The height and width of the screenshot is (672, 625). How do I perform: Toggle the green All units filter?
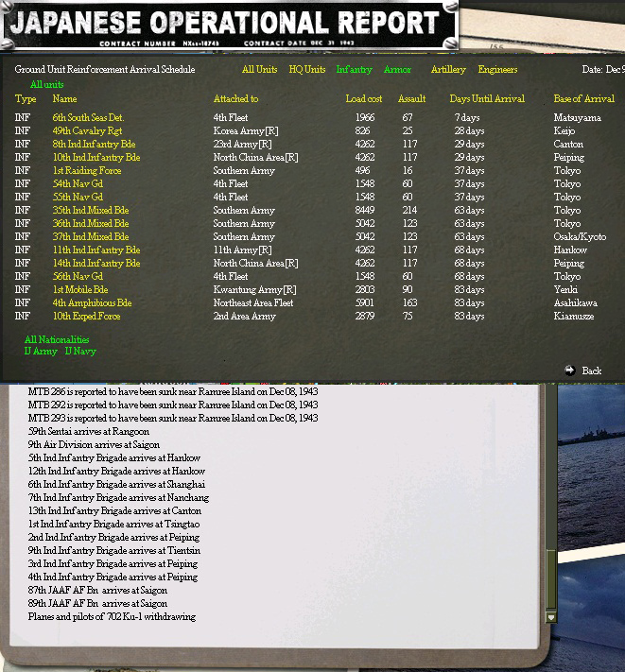pyautogui.click(x=46, y=84)
